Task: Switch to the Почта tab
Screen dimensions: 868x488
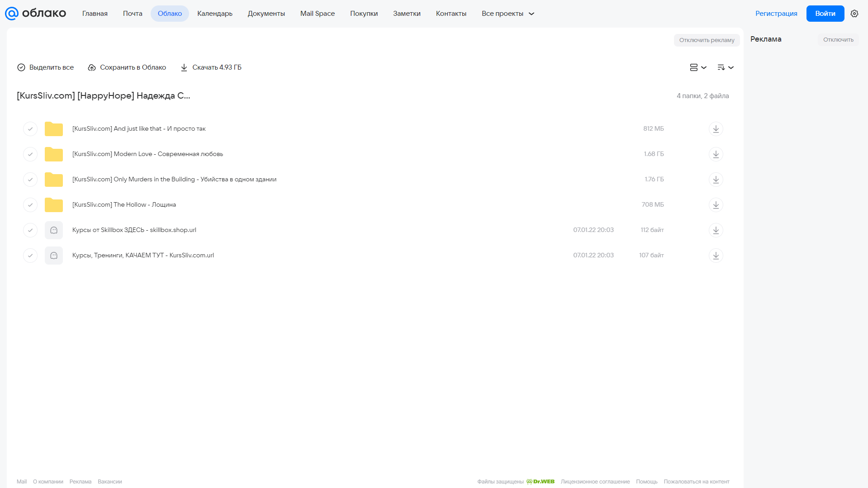Action: pyautogui.click(x=133, y=14)
